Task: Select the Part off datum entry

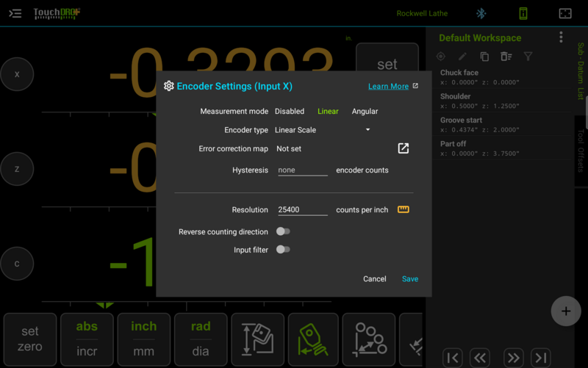Action: (503, 148)
